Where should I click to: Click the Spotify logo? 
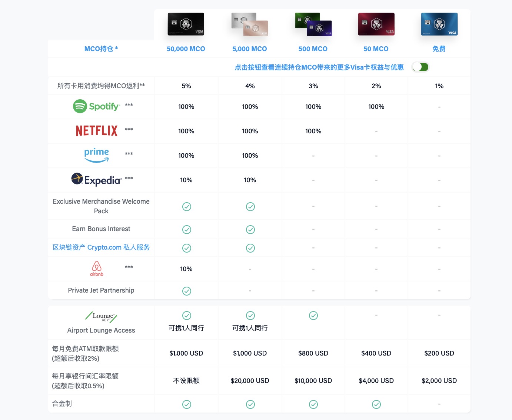click(96, 106)
